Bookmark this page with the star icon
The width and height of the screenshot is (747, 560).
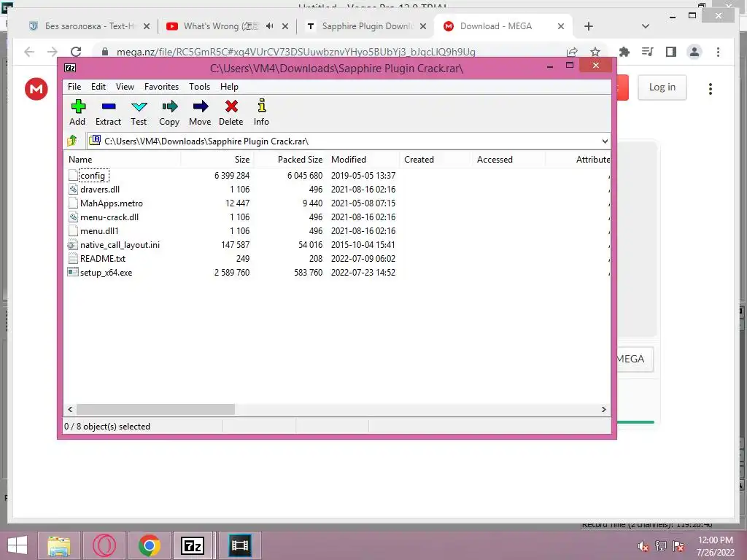pos(595,52)
